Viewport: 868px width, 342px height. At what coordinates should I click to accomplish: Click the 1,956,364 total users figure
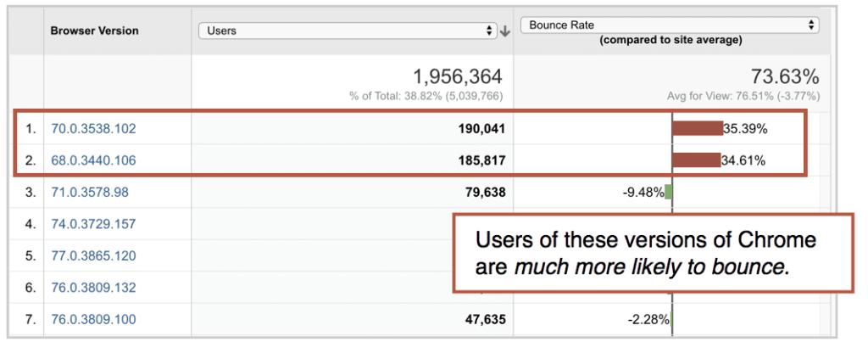pos(456,76)
